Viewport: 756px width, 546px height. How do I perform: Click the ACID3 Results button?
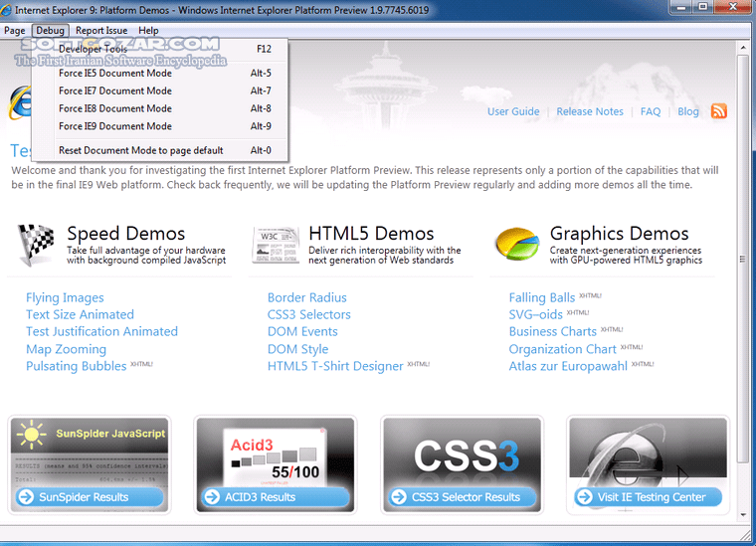[x=276, y=497]
